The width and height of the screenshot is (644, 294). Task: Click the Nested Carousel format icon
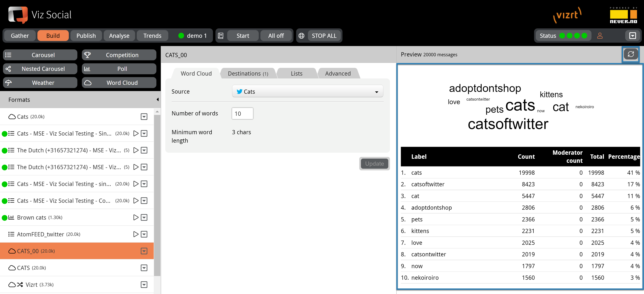(8, 69)
